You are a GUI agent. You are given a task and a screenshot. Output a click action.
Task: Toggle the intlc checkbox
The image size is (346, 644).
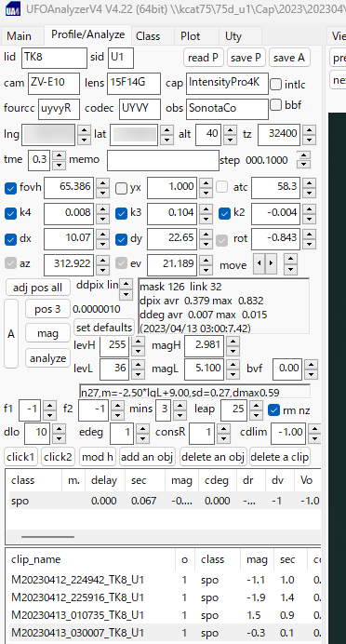click(276, 84)
